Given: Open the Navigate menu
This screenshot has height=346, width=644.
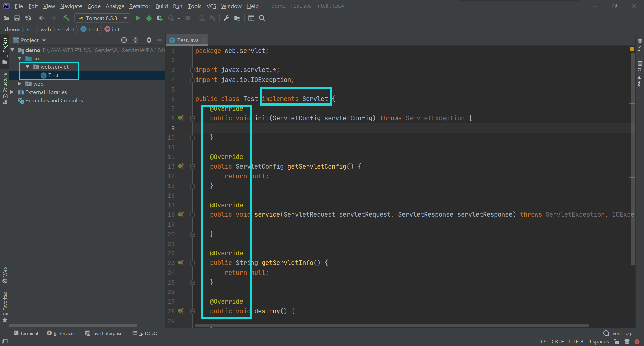Looking at the screenshot, I should pyautogui.click(x=71, y=6).
